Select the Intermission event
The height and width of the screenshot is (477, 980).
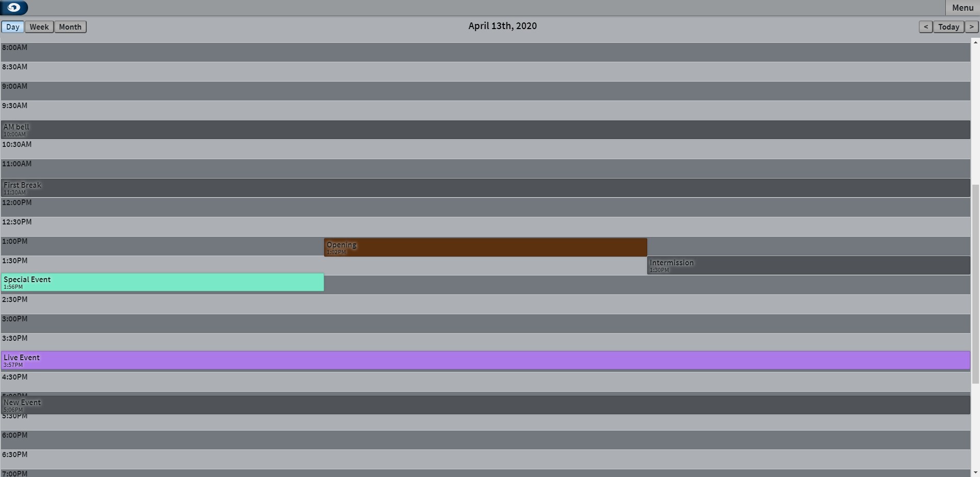(808, 265)
